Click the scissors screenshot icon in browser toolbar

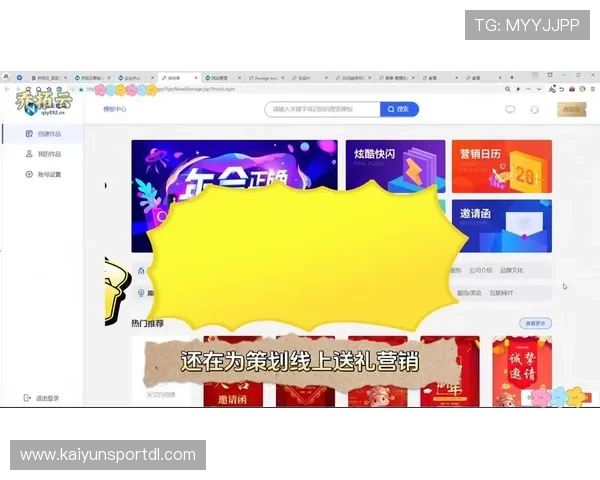pyautogui.click(x=552, y=89)
